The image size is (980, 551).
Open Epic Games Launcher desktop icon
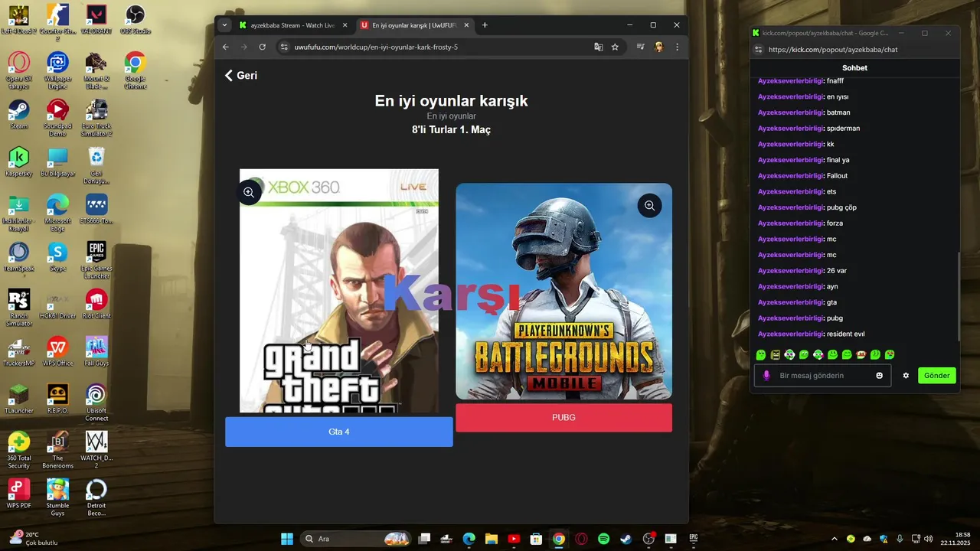pos(96,261)
